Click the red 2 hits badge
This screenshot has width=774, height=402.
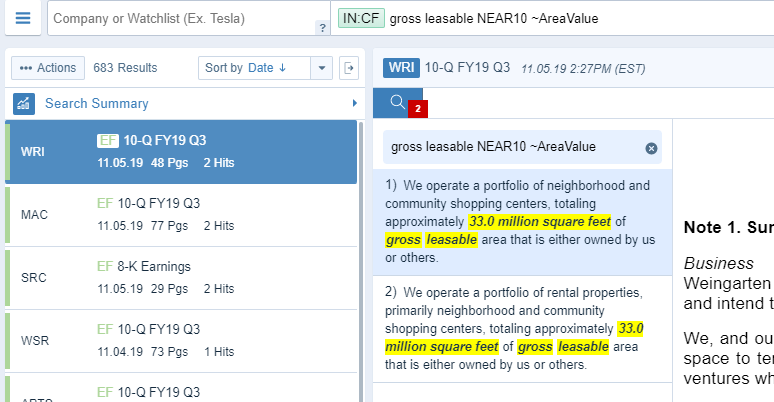click(x=418, y=109)
